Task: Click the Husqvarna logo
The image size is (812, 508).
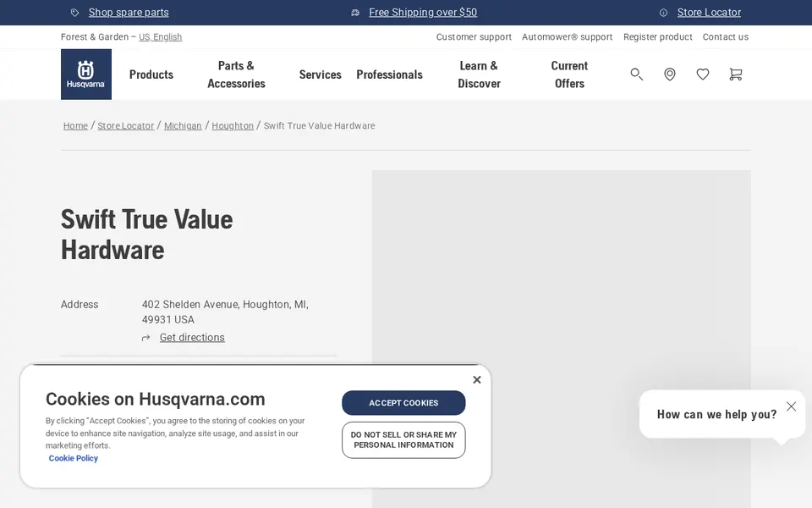Action: point(86,75)
